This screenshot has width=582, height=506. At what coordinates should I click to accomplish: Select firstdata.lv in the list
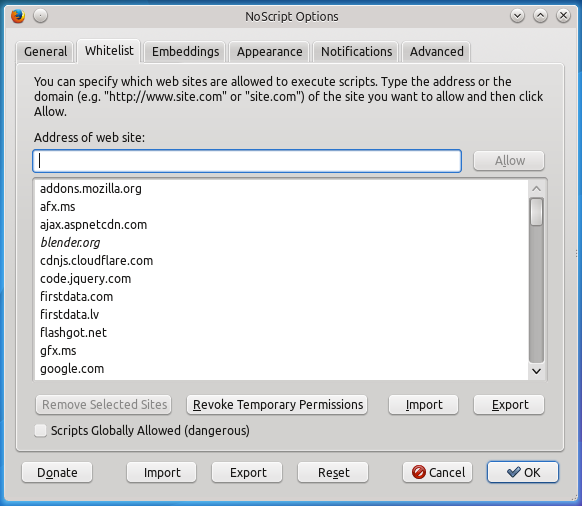[x=281, y=314]
